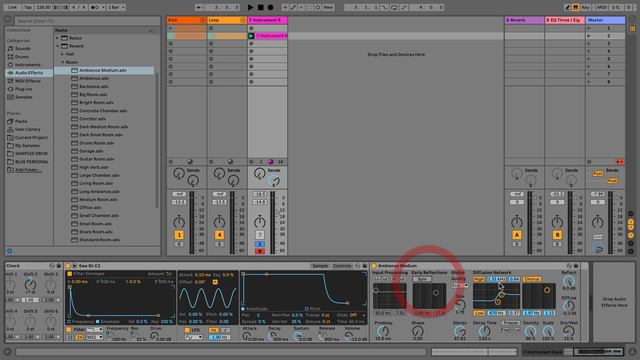
Task: Launch the playing clip on Instrument track
Action: [251, 36]
